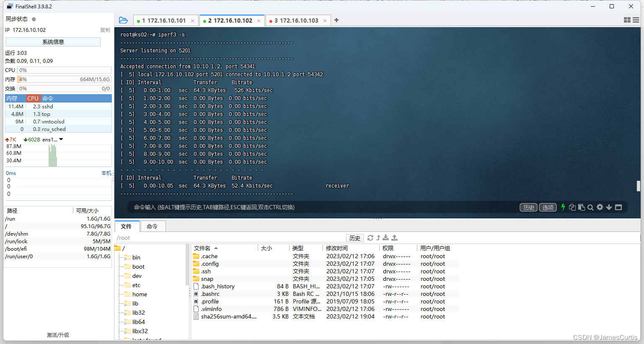Sort processes by CPU column

pos(33,98)
